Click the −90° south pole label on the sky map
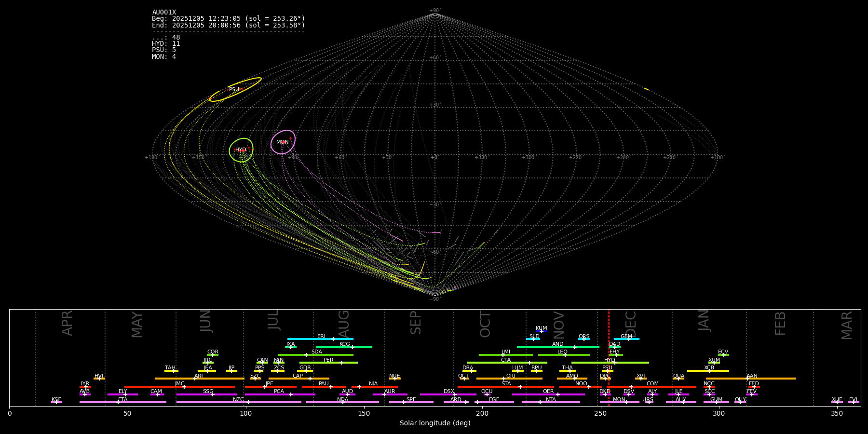The width and height of the screenshot is (868, 434). pos(434,299)
